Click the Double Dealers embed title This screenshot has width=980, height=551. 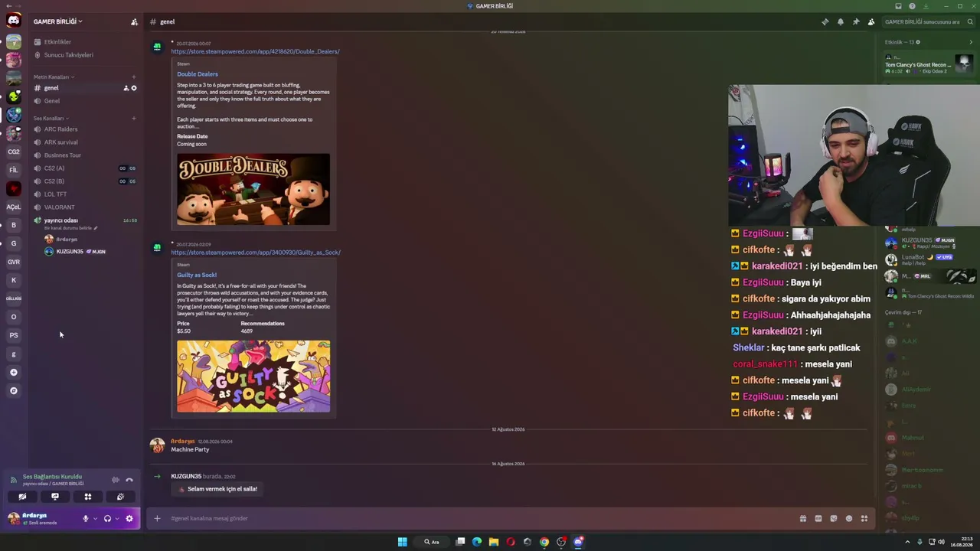198,74
